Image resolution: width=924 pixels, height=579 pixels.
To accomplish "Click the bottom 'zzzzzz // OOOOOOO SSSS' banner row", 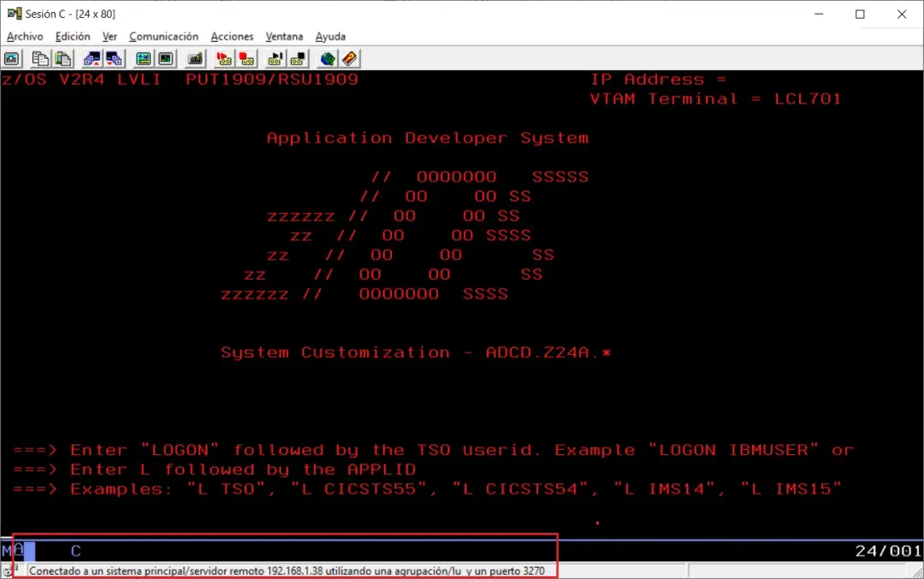I will click(364, 294).
